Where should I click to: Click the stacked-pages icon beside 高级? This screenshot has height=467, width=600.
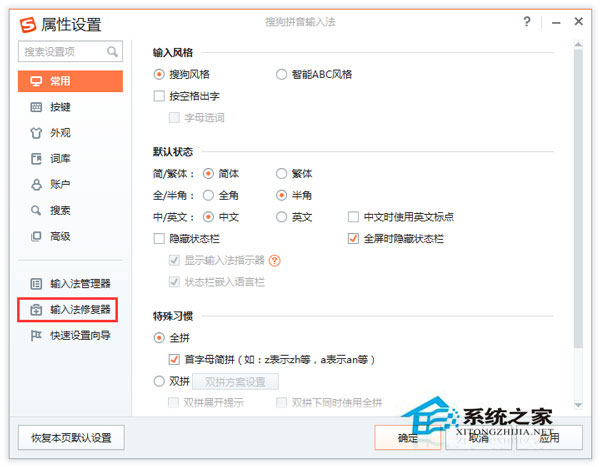point(36,236)
